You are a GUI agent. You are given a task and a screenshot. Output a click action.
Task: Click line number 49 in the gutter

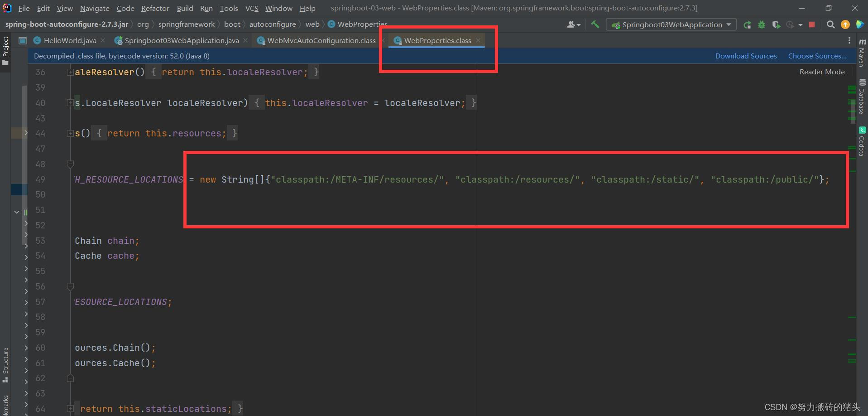coord(40,179)
